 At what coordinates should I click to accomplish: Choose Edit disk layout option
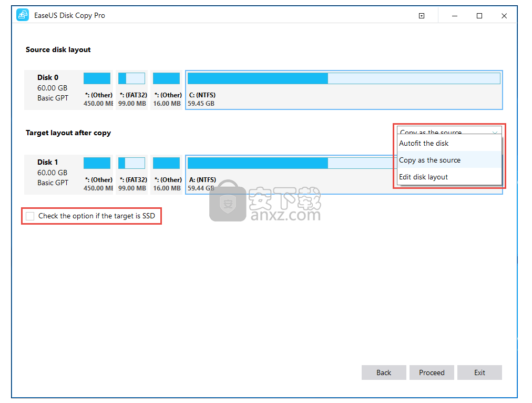(449, 177)
